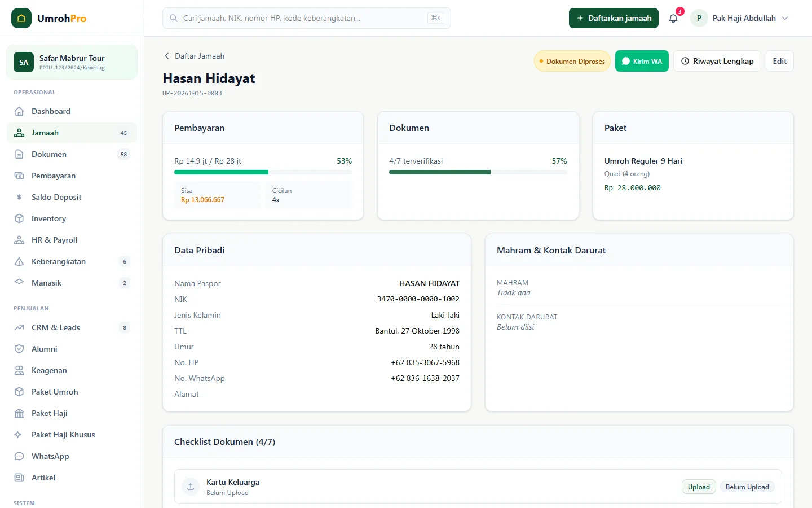Click the WhatsApp number +62 836-1638-2037

(425, 378)
